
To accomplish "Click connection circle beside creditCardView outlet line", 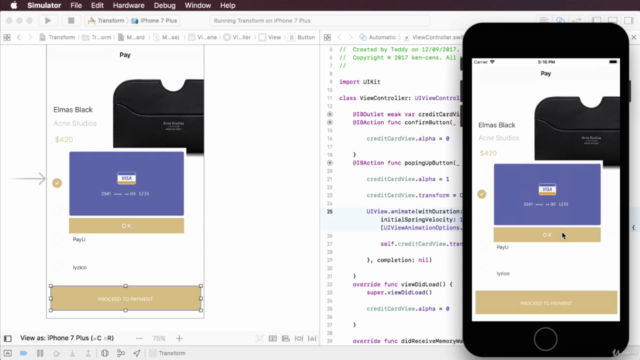I will pyautogui.click(x=330, y=114).
